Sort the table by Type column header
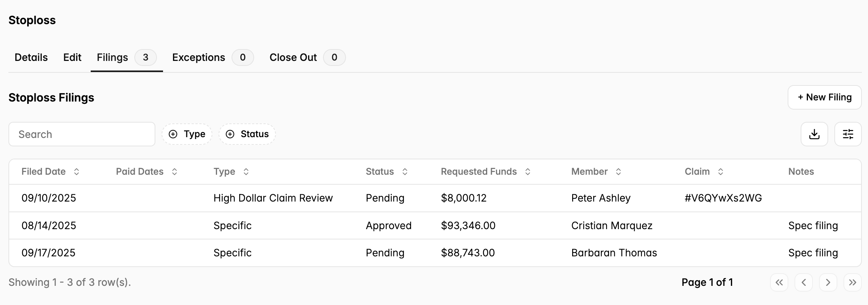868x305 pixels. point(232,172)
